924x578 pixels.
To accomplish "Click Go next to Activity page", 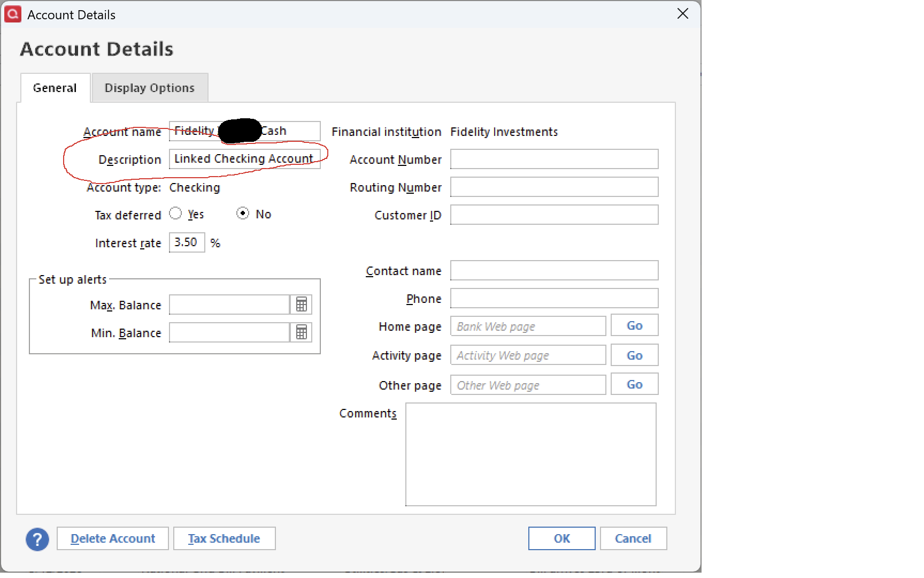I will (x=635, y=355).
